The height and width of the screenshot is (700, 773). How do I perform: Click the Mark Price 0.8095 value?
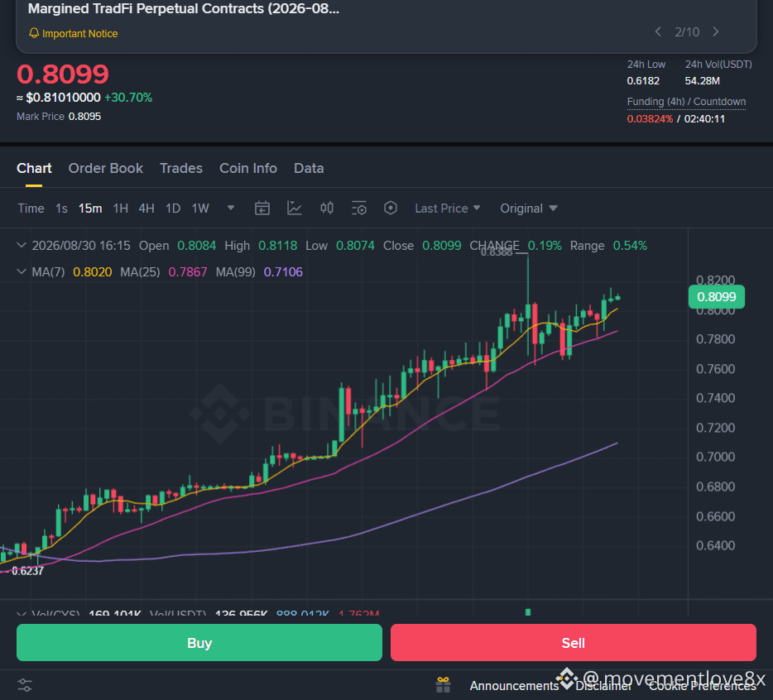click(84, 117)
